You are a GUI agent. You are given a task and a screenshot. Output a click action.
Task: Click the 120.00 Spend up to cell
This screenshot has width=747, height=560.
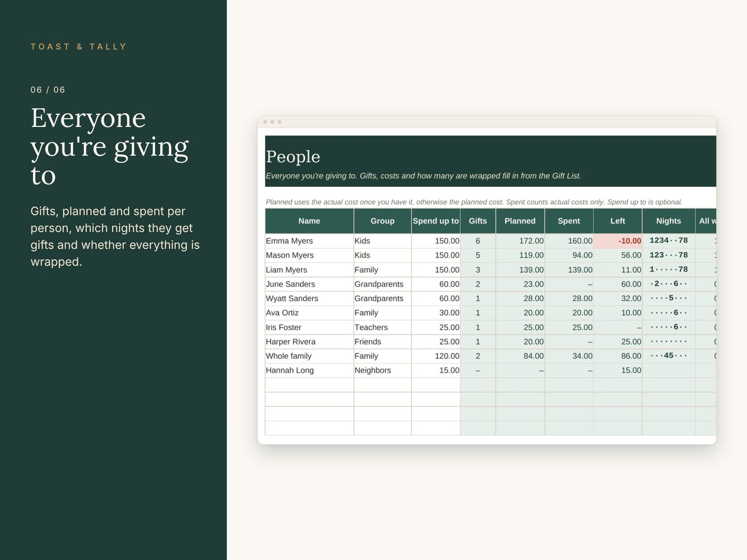436,356
